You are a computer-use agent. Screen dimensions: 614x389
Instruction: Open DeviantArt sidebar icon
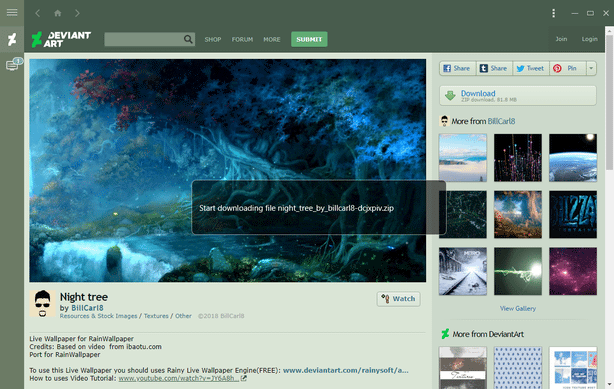[12, 39]
